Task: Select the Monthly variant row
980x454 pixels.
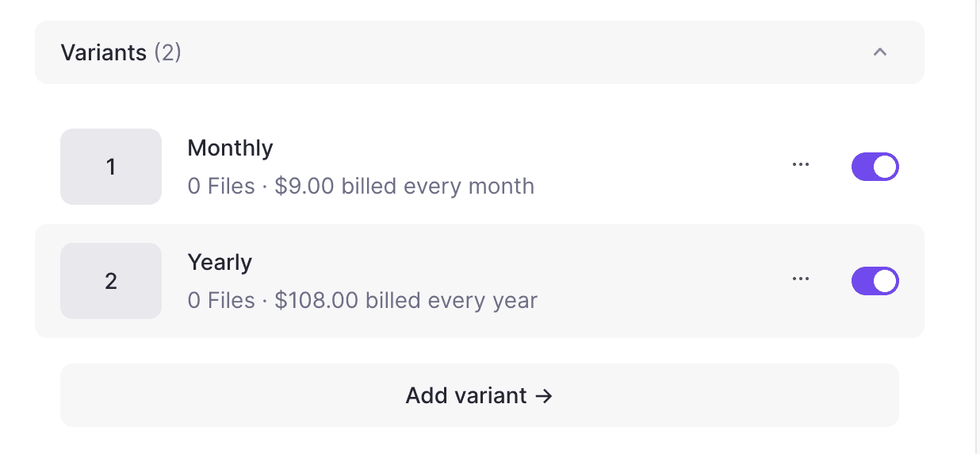Action: click(480, 167)
